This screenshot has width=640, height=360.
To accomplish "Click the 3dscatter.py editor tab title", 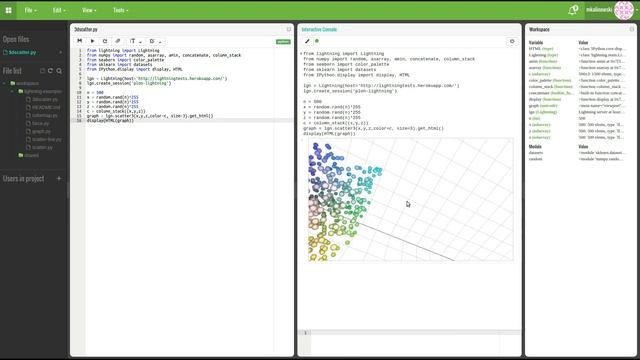I will click(86, 29).
